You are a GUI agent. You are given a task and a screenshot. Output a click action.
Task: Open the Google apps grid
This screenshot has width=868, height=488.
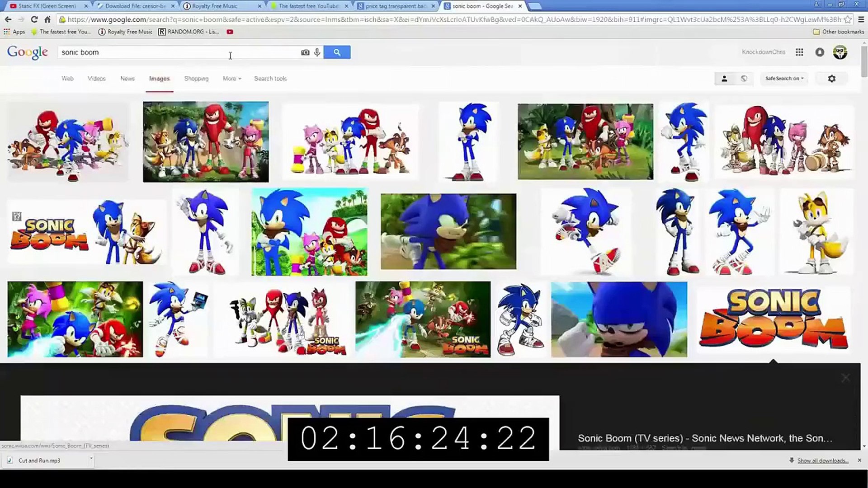click(799, 52)
